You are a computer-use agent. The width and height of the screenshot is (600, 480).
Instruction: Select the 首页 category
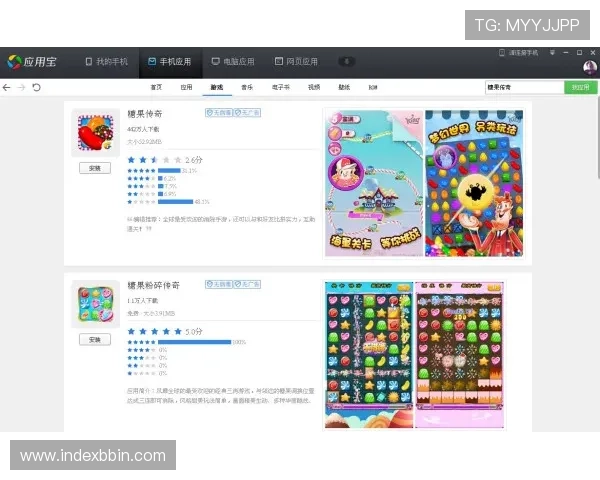(156, 87)
